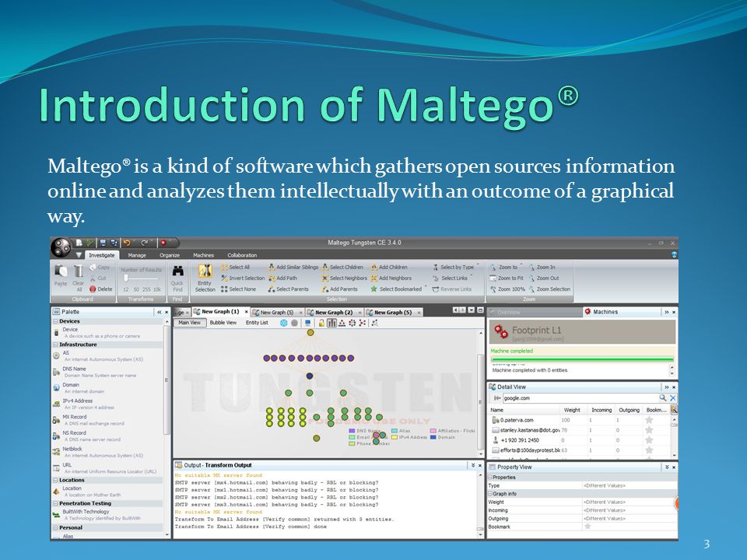Select the Device entity in Palette
The height and width of the screenshot is (560, 747).
click(x=109, y=332)
